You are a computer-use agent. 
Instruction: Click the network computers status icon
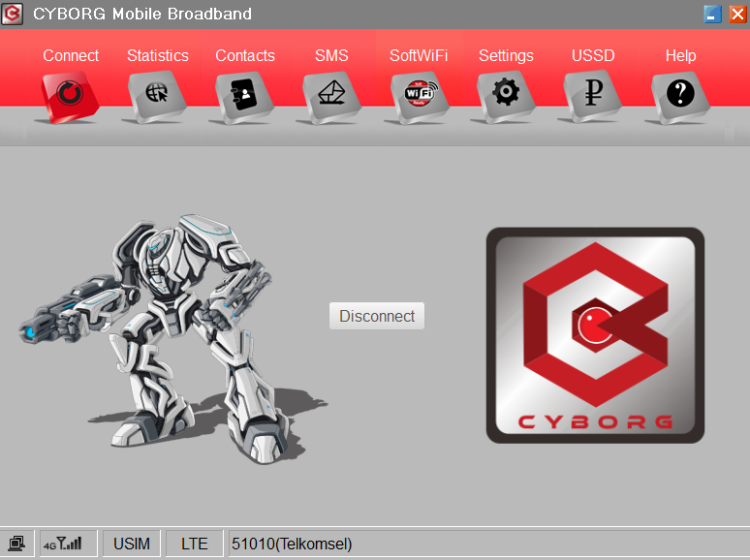[16, 544]
